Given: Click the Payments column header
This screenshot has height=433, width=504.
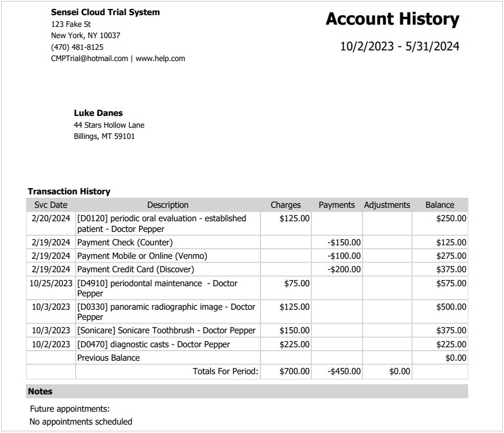Looking at the screenshot, I should tap(337, 205).
